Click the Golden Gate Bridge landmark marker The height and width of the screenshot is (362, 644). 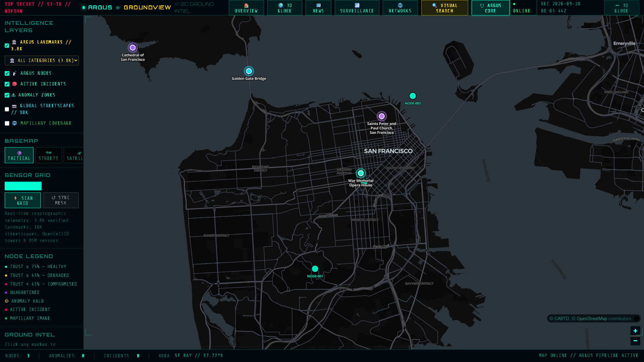(x=249, y=71)
